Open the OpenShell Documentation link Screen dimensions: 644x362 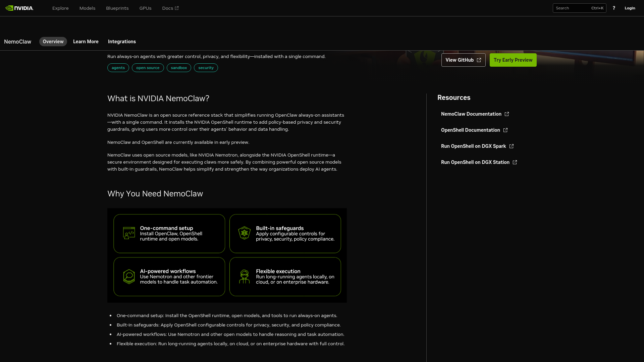(474, 130)
